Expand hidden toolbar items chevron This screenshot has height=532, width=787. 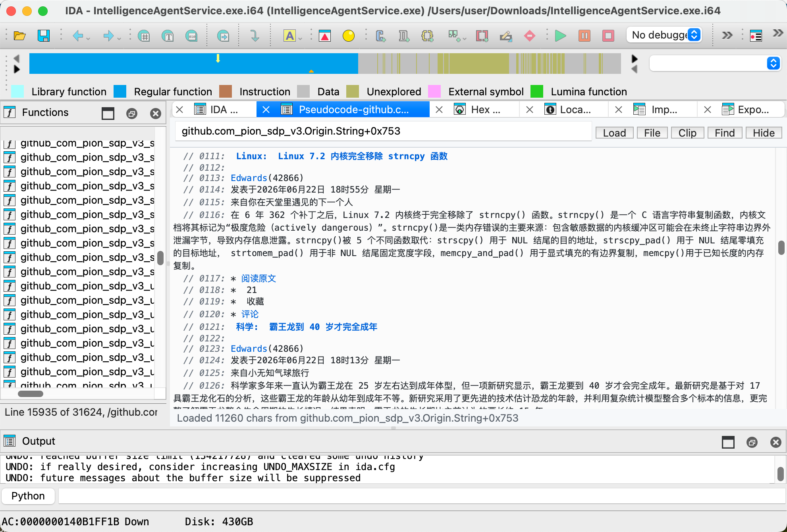[x=727, y=36]
